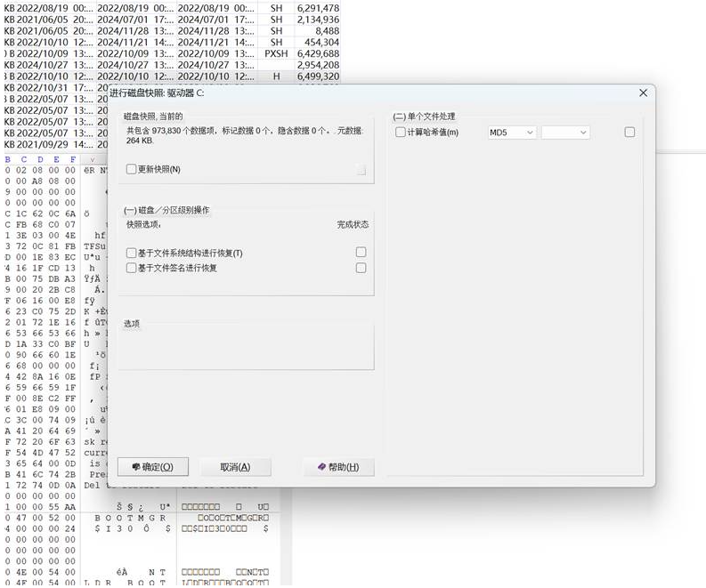
Task: Select size cell 6,291,478 in file list
Action: 318,8
